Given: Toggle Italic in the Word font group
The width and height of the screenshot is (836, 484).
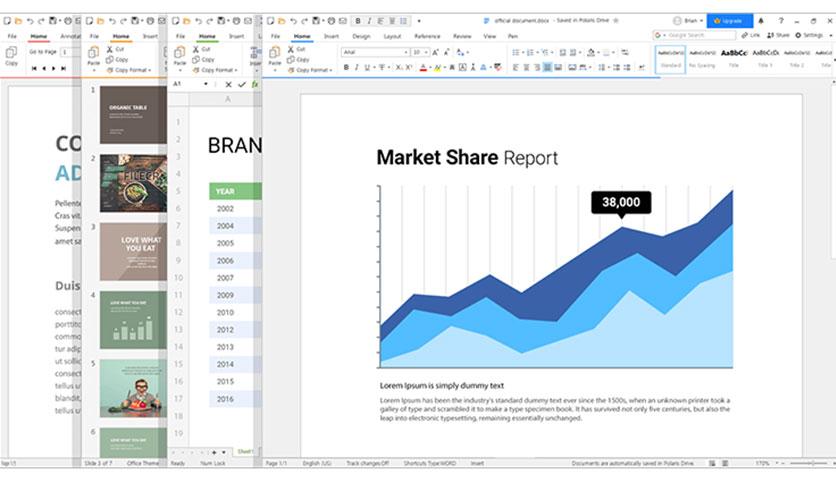Looking at the screenshot, I should (356, 67).
